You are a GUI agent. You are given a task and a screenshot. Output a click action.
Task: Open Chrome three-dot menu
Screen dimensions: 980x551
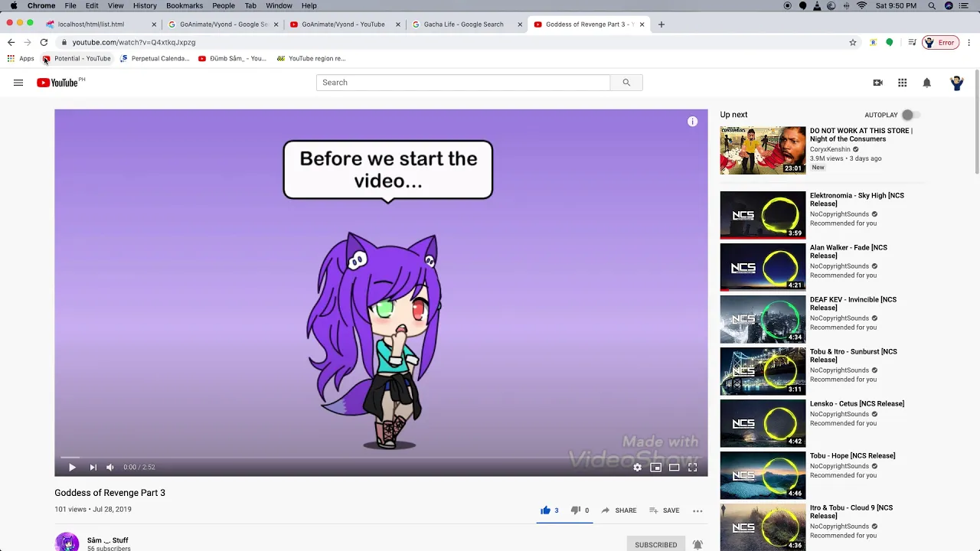click(969, 43)
